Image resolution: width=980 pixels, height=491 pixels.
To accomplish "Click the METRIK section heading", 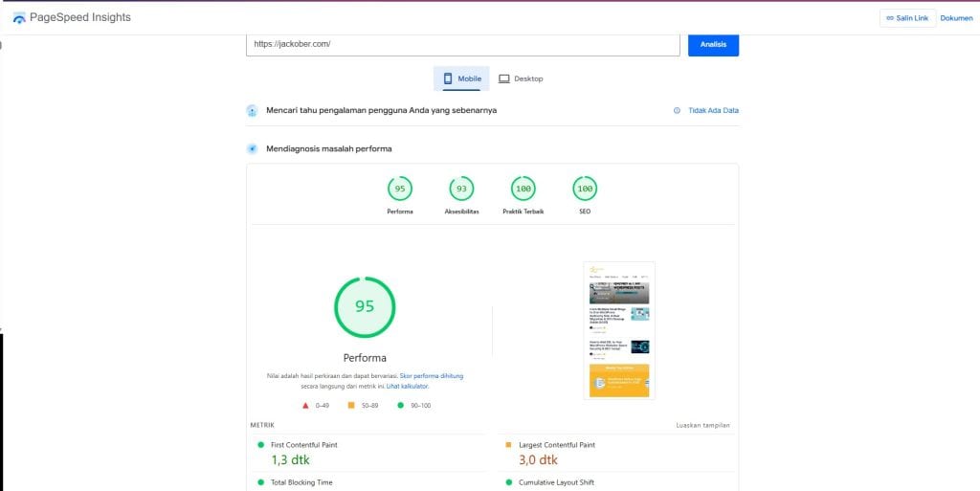I will click(262, 425).
